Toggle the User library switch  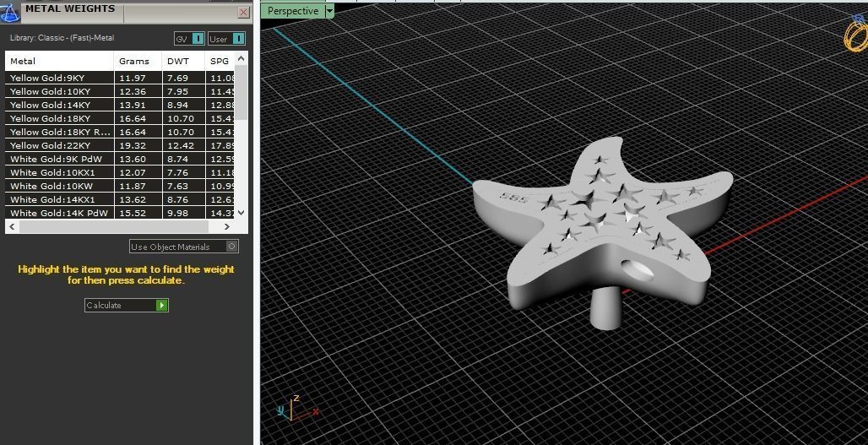click(226, 39)
